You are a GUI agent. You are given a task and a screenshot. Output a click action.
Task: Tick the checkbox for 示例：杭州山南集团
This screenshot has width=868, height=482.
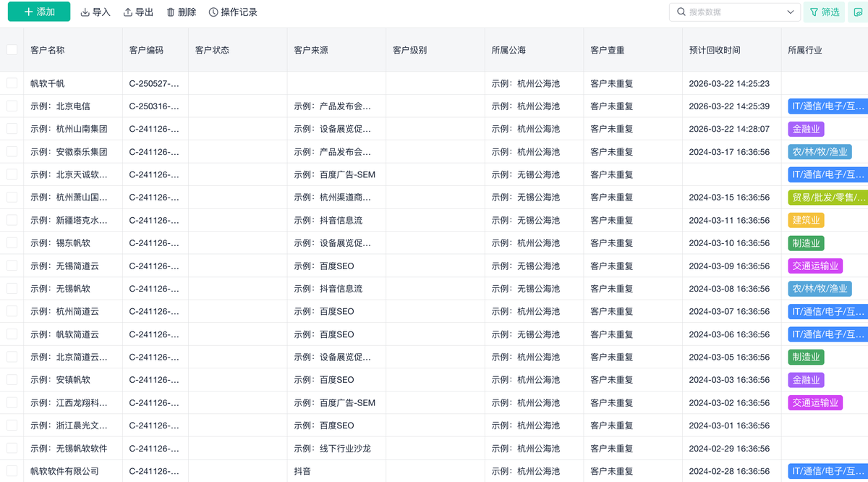coord(12,129)
